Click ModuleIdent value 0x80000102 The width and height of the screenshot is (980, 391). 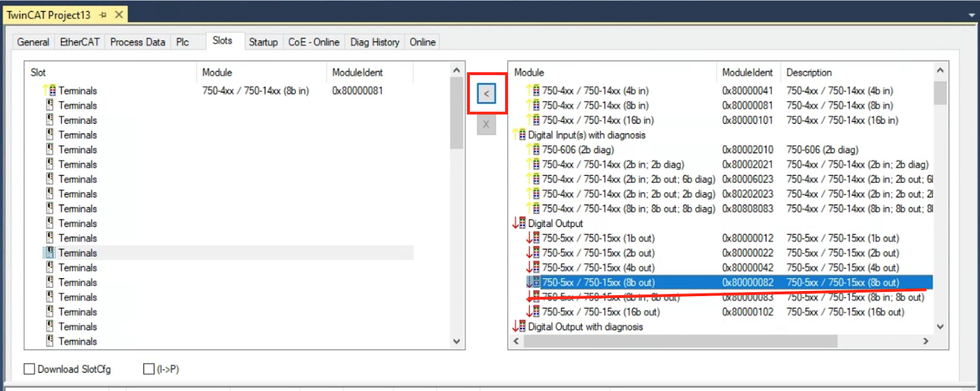click(748, 312)
